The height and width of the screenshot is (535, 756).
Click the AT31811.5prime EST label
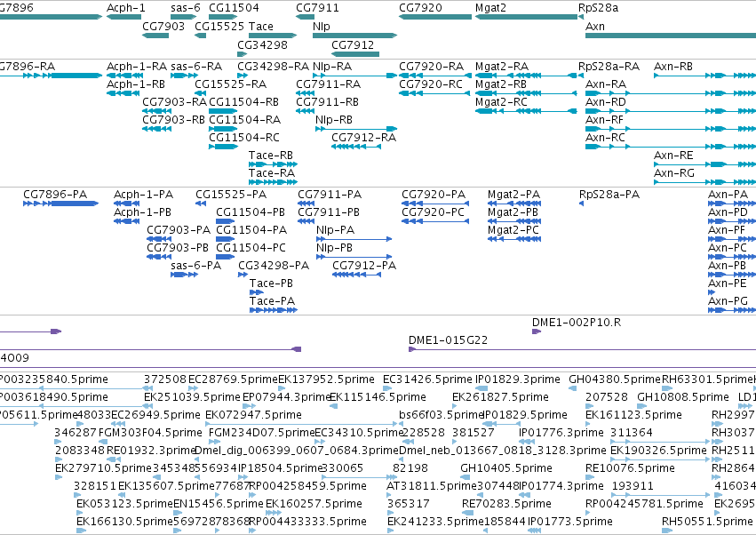432,486
